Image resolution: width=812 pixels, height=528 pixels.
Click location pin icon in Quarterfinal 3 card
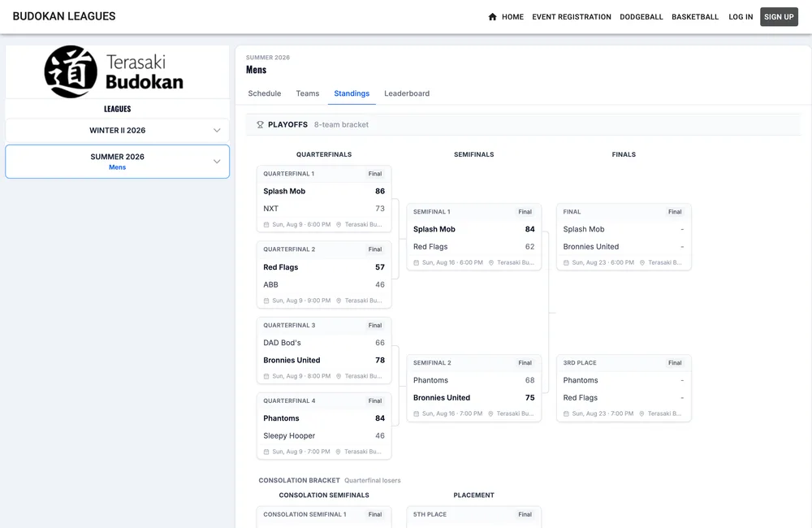pyautogui.click(x=339, y=376)
